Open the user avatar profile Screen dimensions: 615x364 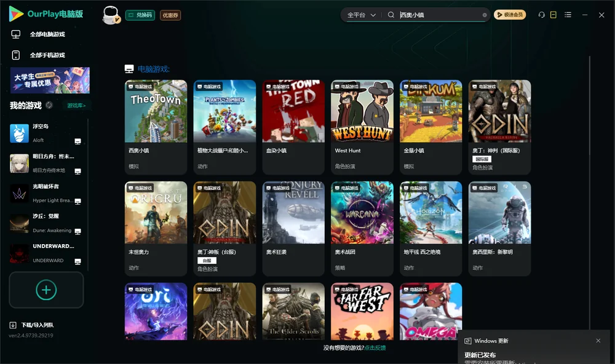point(111,15)
